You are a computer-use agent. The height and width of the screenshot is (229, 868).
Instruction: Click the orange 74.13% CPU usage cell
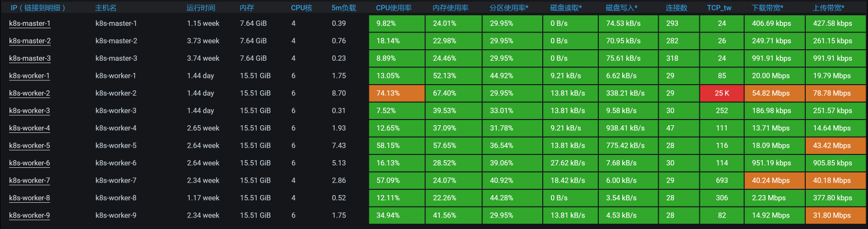[397, 93]
